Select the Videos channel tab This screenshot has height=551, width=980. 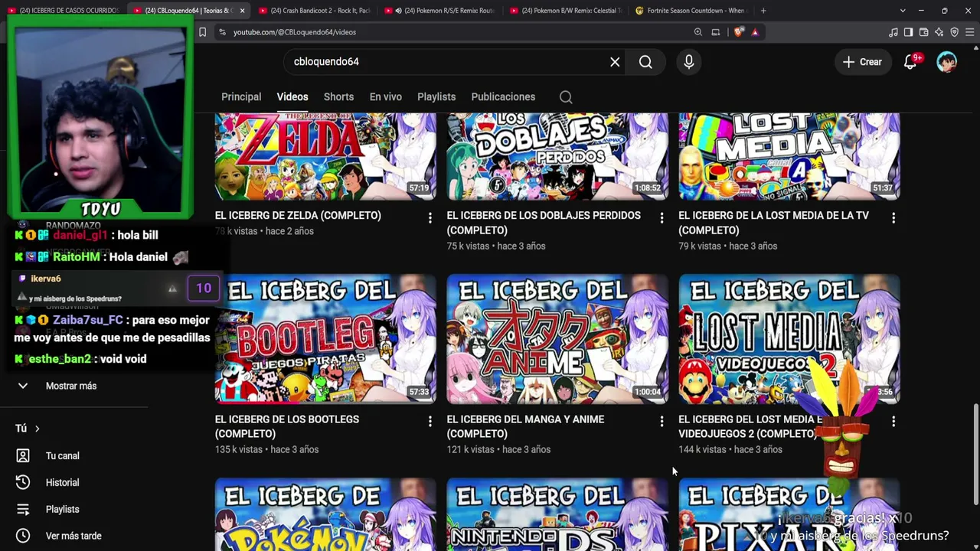[x=292, y=97]
